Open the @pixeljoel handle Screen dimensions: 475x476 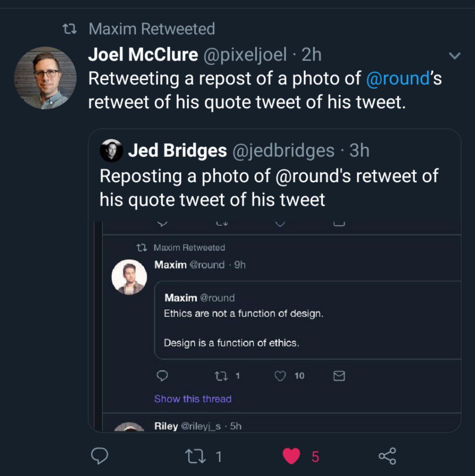point(245,55)
